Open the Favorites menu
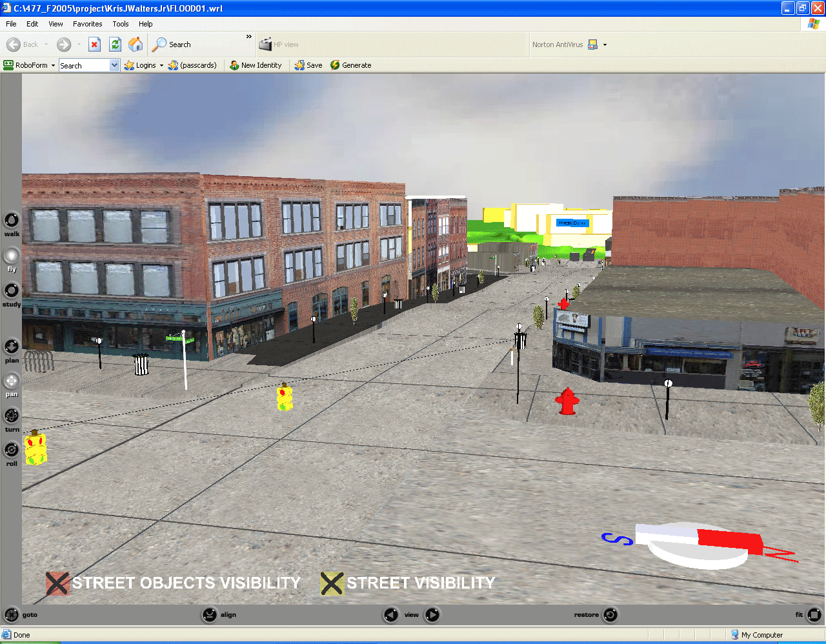 point(87,24)
